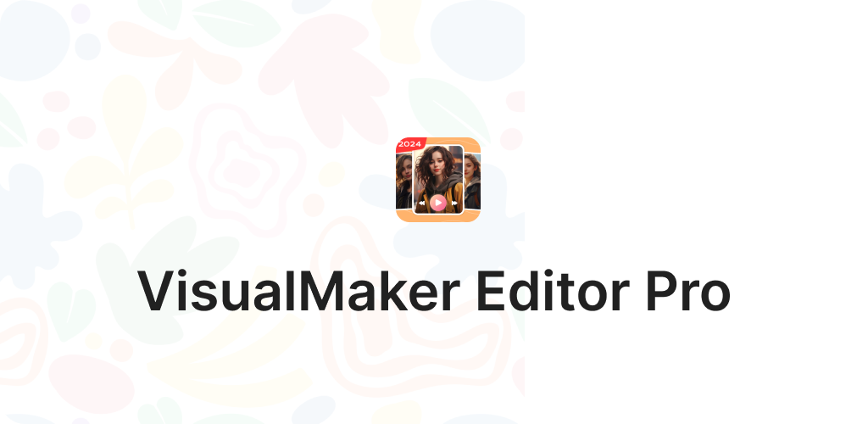868x424 pixels.
Task: Select the right side portrait in app icon
Action: coord(472,181)
